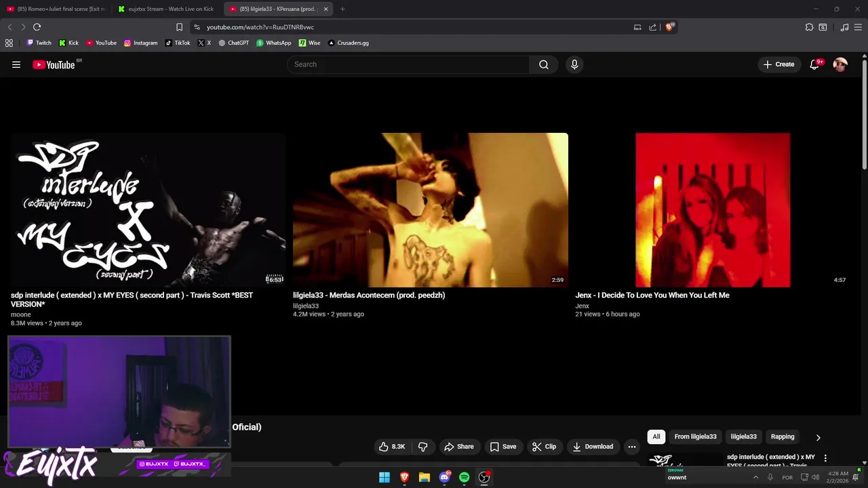Open the install/cast icon in address bar

[637, 27]
